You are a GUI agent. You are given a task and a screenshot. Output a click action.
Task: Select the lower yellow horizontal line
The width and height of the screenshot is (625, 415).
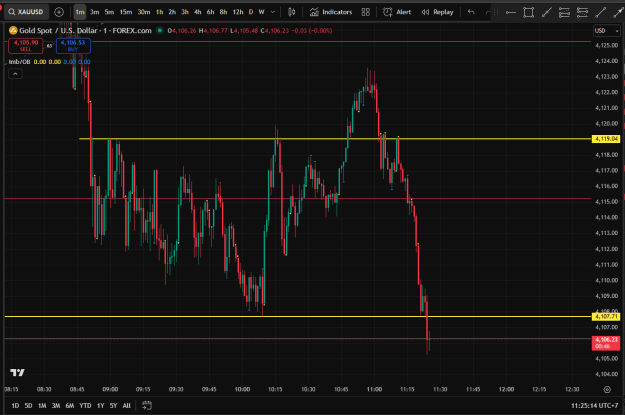(298, 317)
